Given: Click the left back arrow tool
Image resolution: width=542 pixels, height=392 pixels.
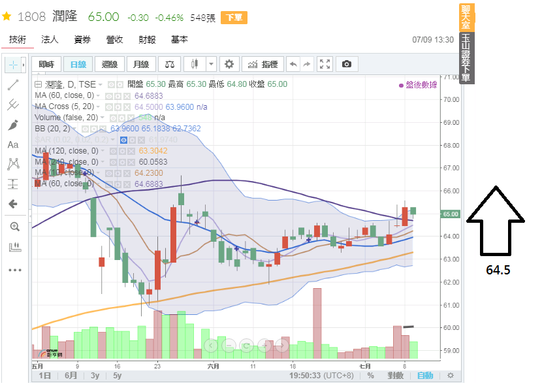Looking at the screenshot, I should click(13, 204).
